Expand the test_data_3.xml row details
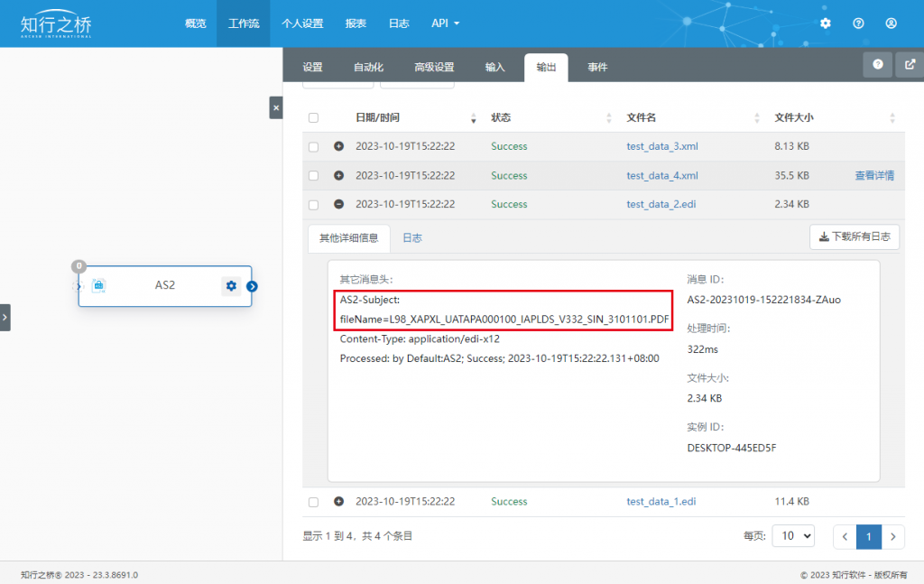Screen dimensions: 924x584 (339, 146)
